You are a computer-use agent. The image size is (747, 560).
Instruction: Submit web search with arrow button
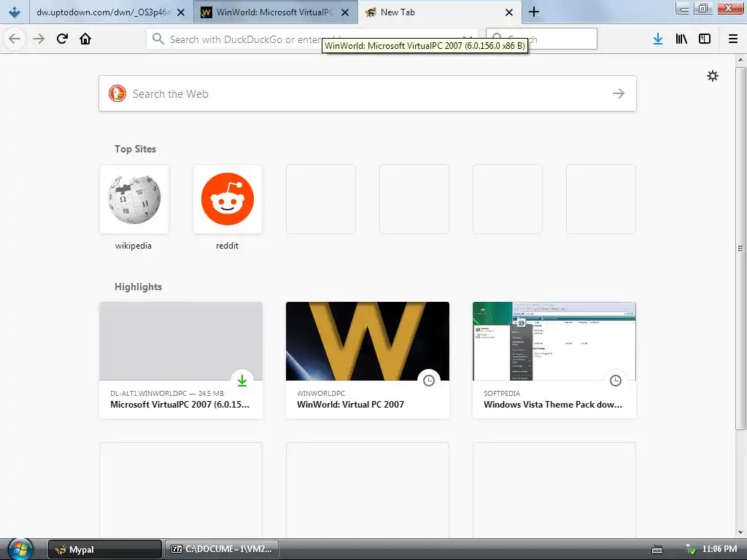tap(619, 93)
